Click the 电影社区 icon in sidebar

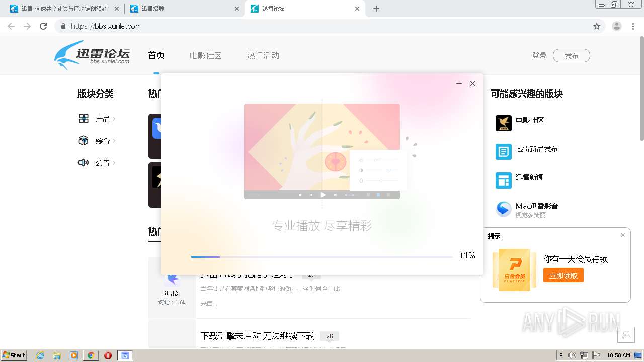pyautogui.click(x=504, y=123)
